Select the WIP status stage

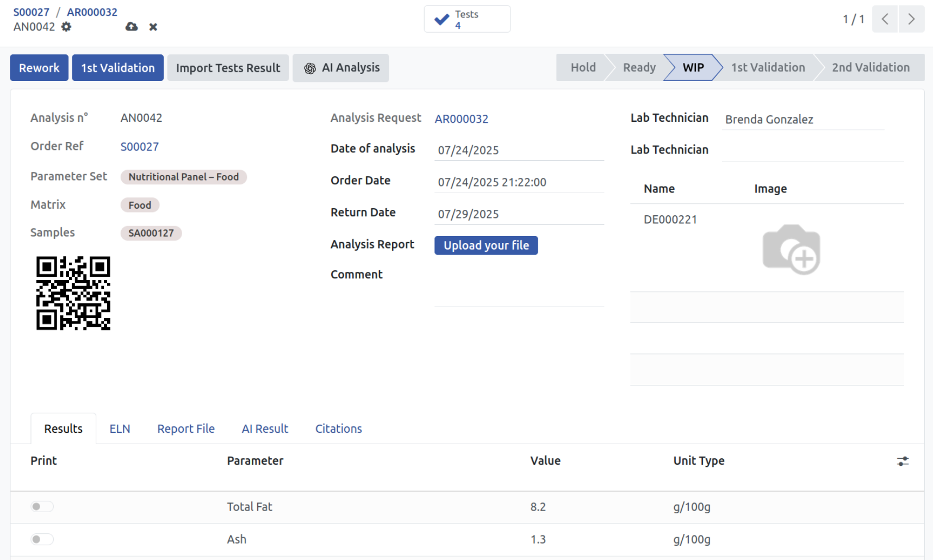tap(693, 67)
